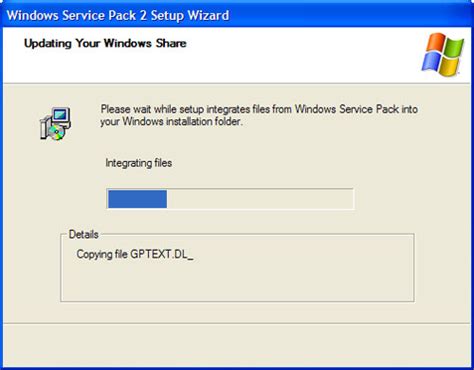Select the title bar text Windows Service Pack 2 Setup Wizard

118,15
